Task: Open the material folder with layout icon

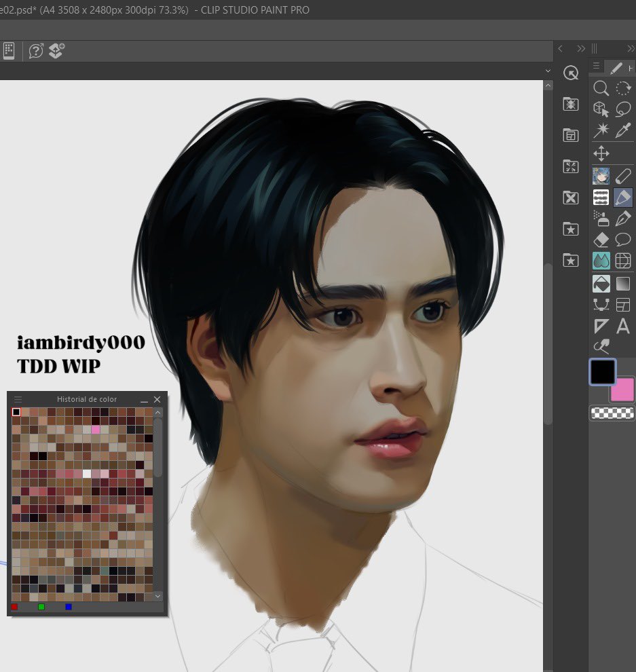Action: (571, 136)
